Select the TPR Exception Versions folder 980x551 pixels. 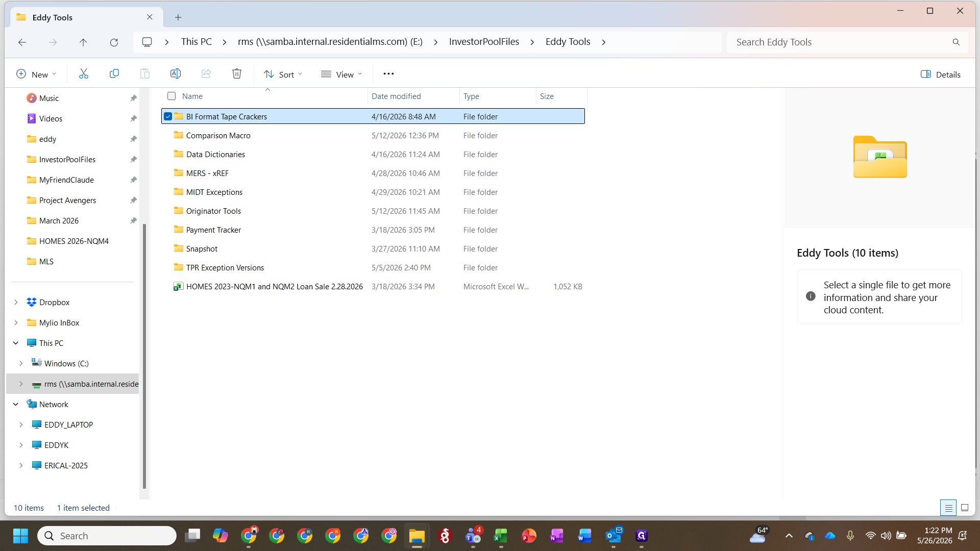[373, 268]
